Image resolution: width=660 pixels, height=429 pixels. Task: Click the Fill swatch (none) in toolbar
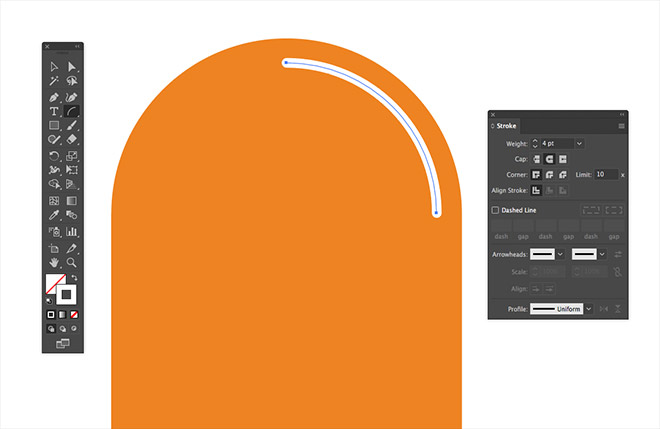point(53,282)
